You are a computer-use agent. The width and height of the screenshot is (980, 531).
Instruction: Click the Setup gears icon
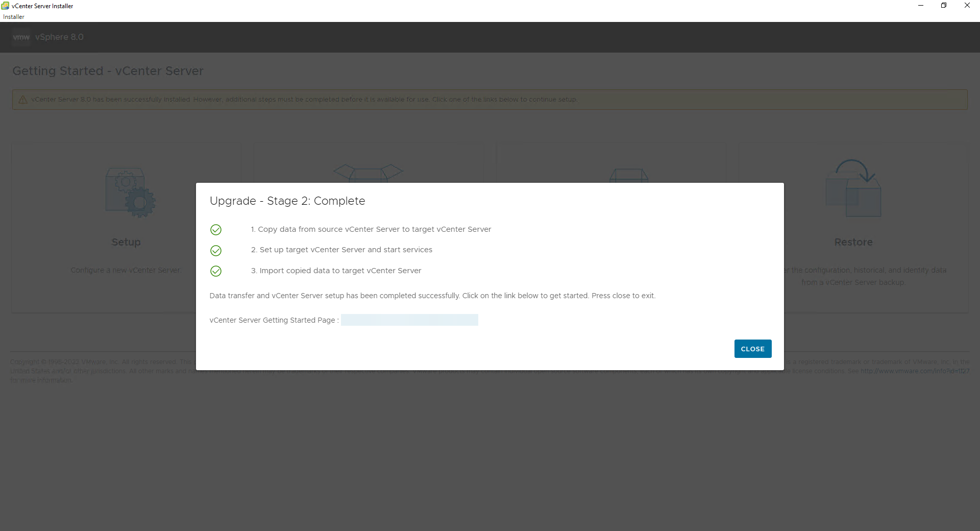tap(130, 193)
